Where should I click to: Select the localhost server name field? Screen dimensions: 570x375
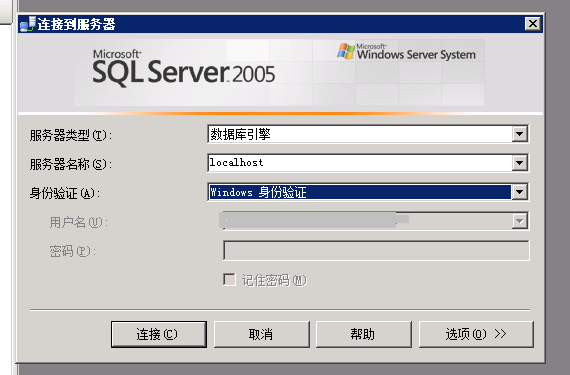360,163
